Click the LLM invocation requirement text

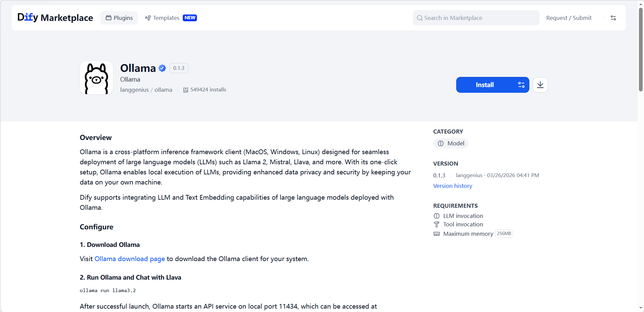click(x=463, y=216)
